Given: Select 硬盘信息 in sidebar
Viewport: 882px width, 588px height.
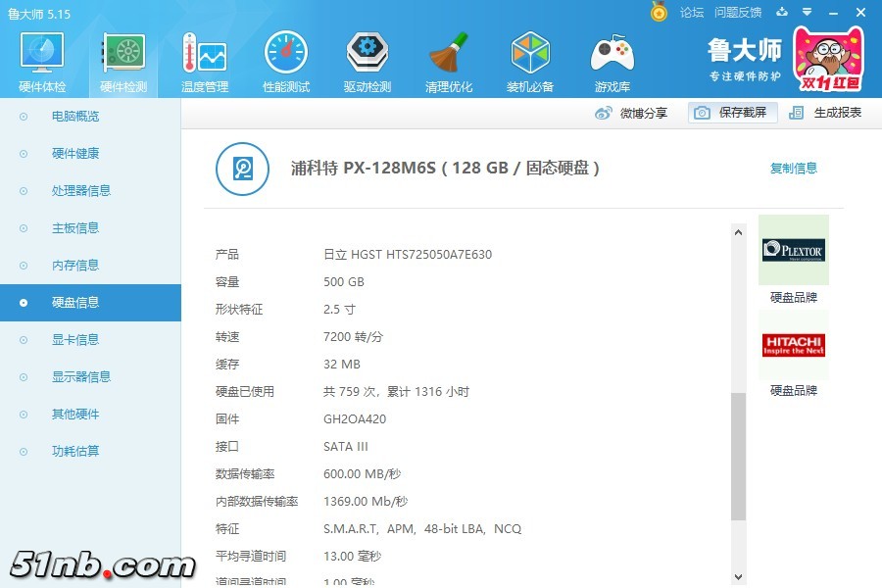Looking at the screenshot, I should pyautogui.click(x=90, y=303).
